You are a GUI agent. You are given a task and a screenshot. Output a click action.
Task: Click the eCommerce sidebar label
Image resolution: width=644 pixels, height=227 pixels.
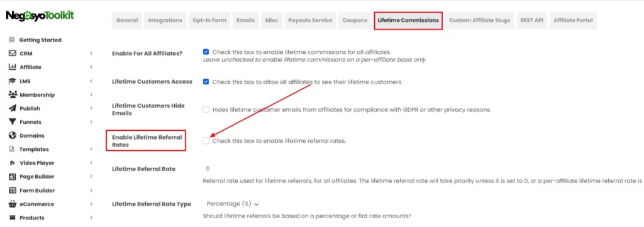tap(36, 204)
